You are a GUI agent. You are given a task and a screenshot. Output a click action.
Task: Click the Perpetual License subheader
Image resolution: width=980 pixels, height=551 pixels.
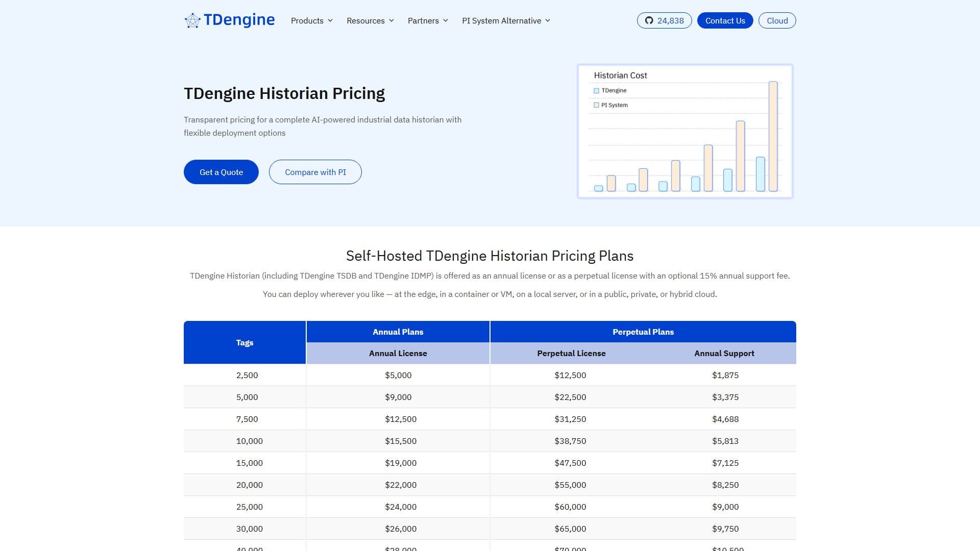[x=571, y=353]
